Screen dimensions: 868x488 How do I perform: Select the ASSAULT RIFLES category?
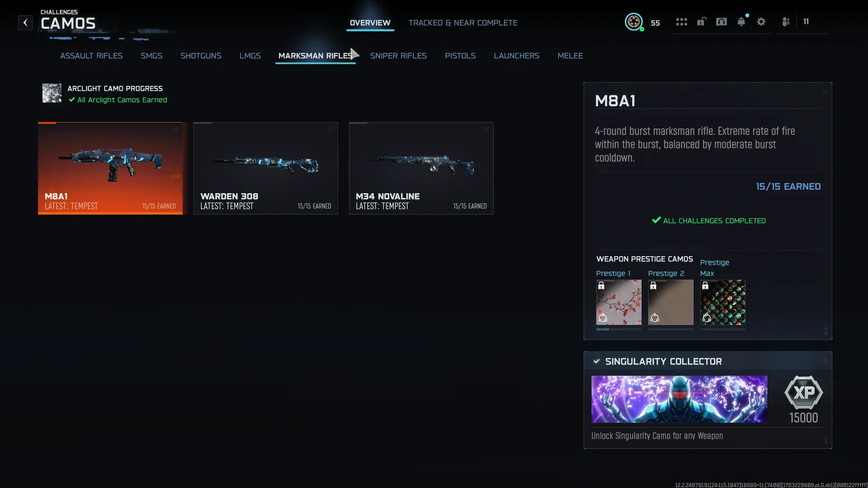point(91,56)
